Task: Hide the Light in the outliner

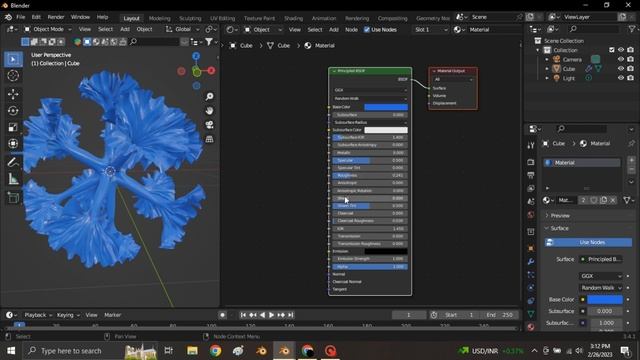Action: pyautogui.click(x=621, y=78)
